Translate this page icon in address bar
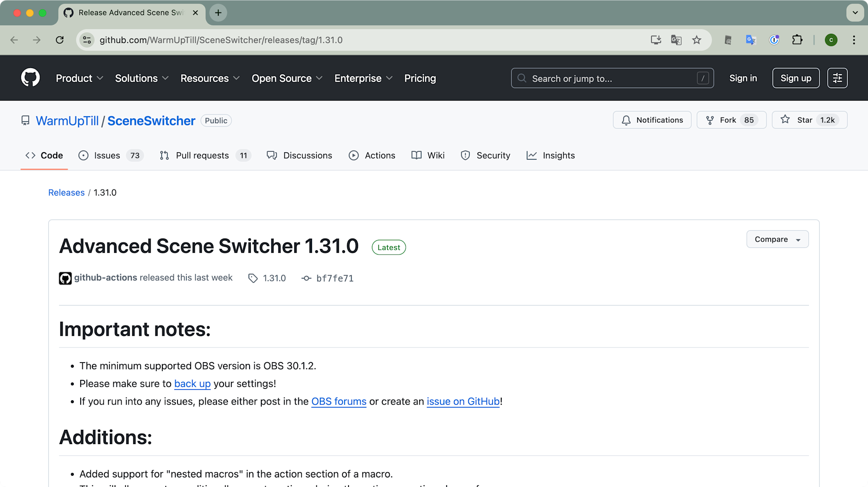868x487 pixels. 676,40
